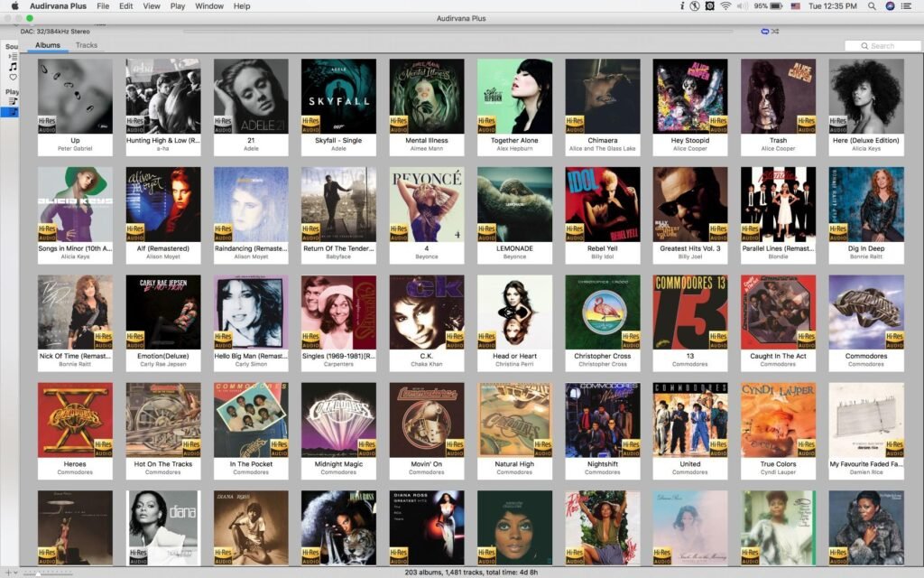Switch to the Albums tab
The image size is (924, 578).
point(47,45)
